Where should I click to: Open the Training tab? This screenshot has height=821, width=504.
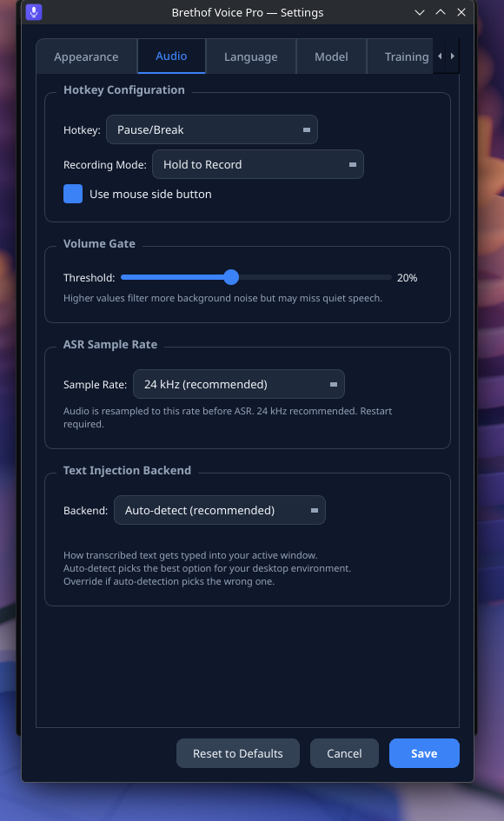coord(406,56)
